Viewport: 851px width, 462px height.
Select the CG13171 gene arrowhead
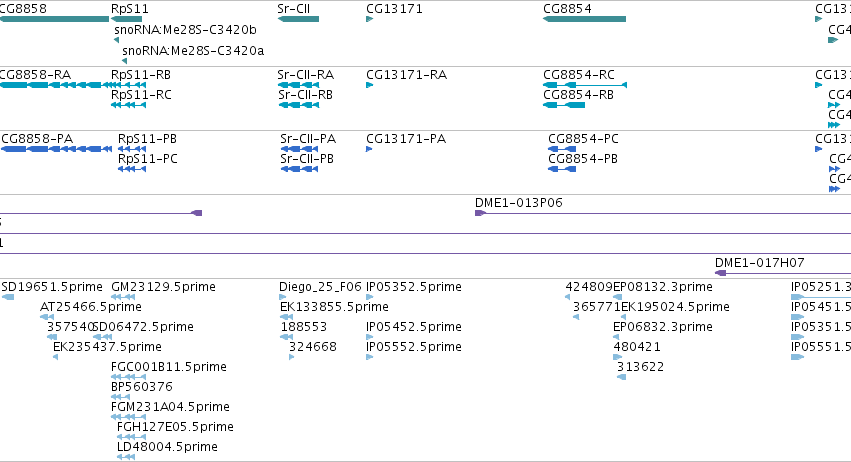pyautogui.click(x=370, y=19)
